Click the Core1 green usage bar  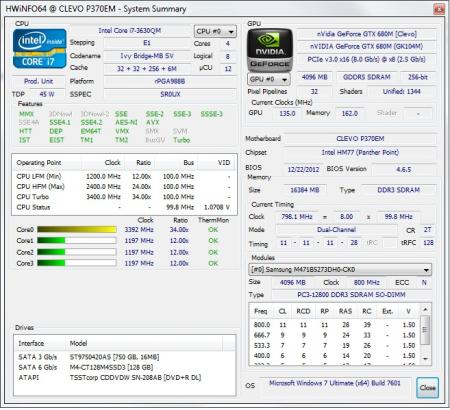[77, 241]
